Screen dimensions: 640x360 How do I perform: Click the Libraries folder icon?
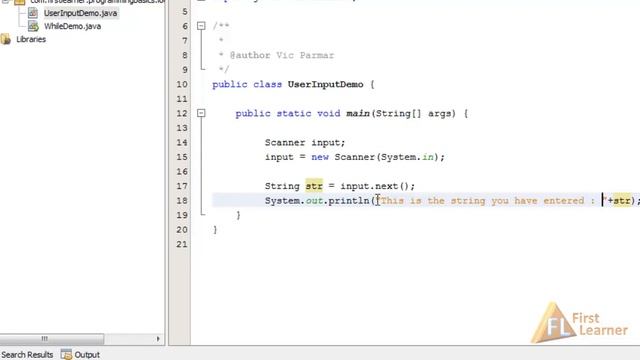pos(6,39)
